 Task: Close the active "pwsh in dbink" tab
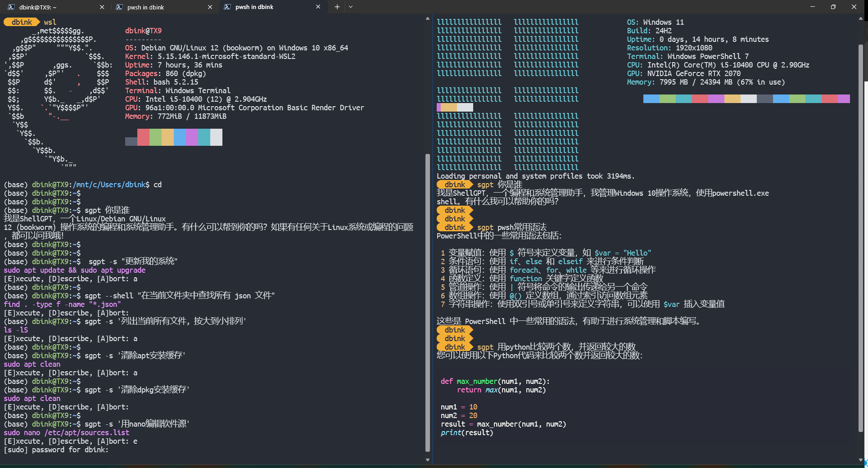[x=318, y=7]
